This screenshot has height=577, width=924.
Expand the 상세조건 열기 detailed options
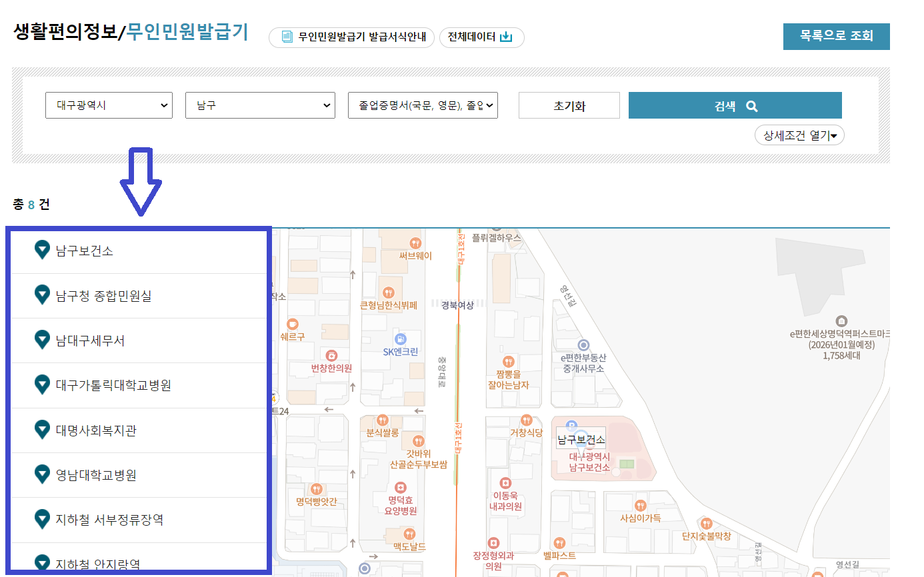tap(799, 135)
